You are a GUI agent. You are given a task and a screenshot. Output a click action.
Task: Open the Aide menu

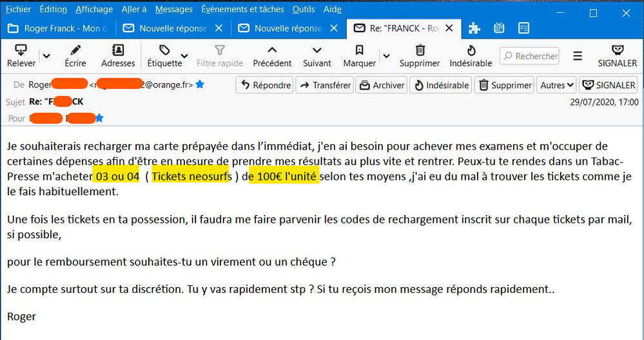[x=332, y=9]
